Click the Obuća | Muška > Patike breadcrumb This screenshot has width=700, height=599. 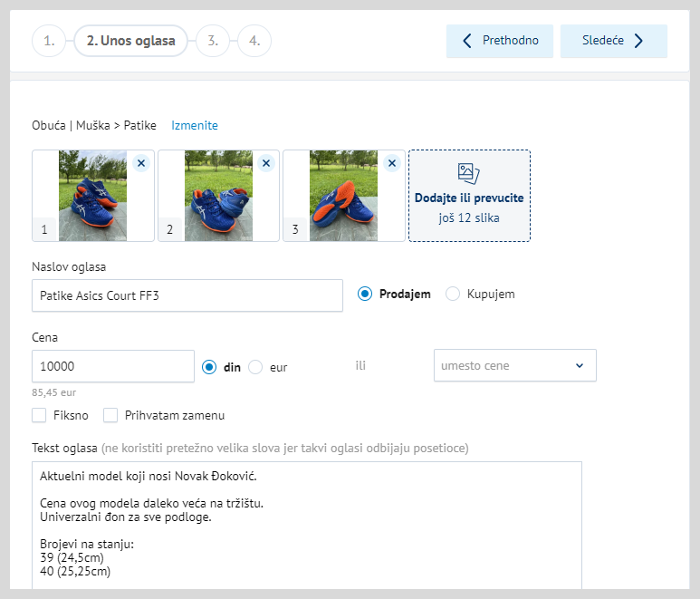(x=94, y=126)
